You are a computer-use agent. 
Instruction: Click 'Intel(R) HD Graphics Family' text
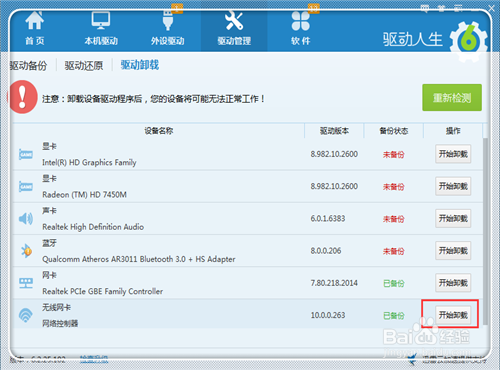tap(89, 163)
